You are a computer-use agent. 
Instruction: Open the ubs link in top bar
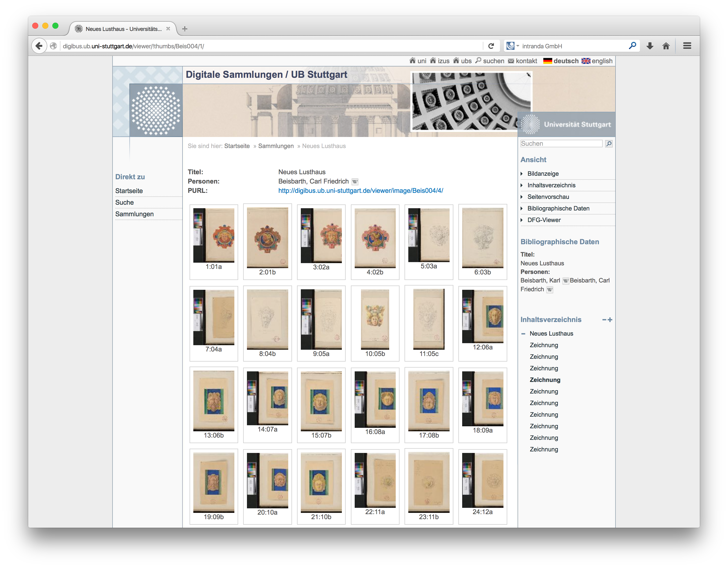click(462, 61)
